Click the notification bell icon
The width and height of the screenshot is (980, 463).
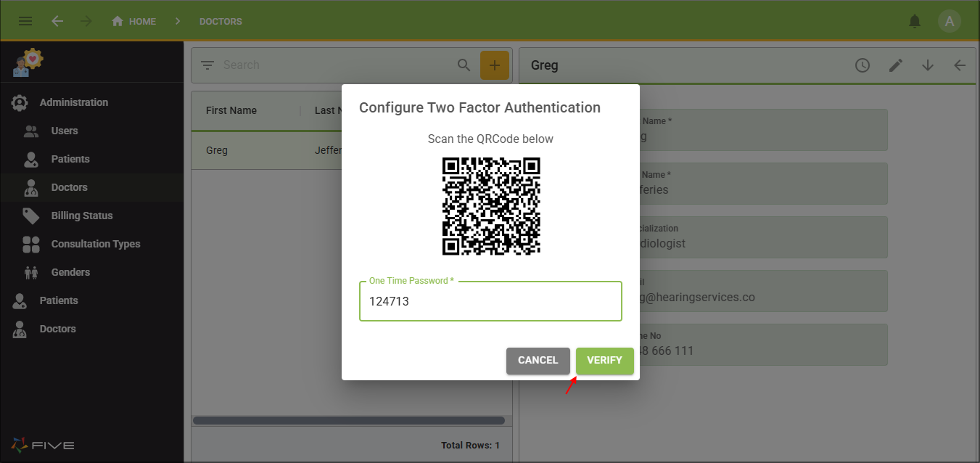[x=915, y=21]
